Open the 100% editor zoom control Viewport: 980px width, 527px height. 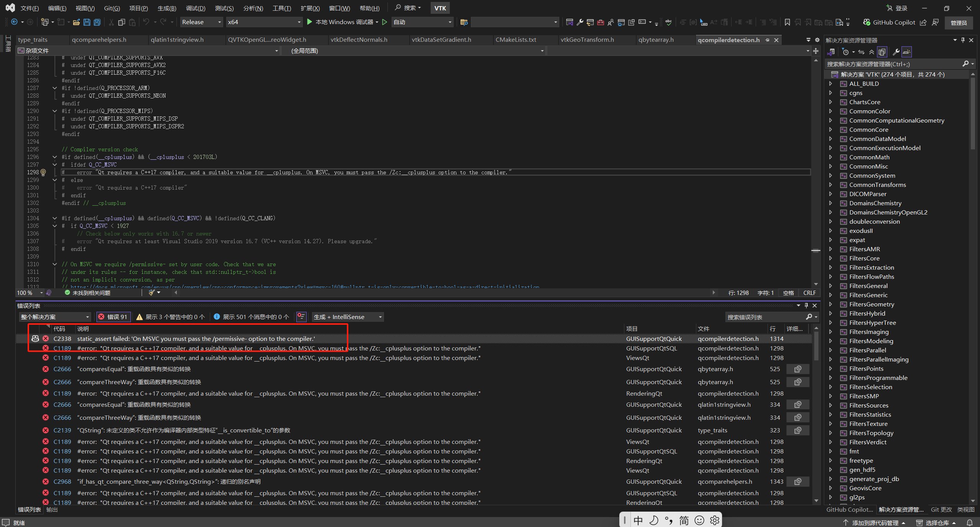[29, 293]
